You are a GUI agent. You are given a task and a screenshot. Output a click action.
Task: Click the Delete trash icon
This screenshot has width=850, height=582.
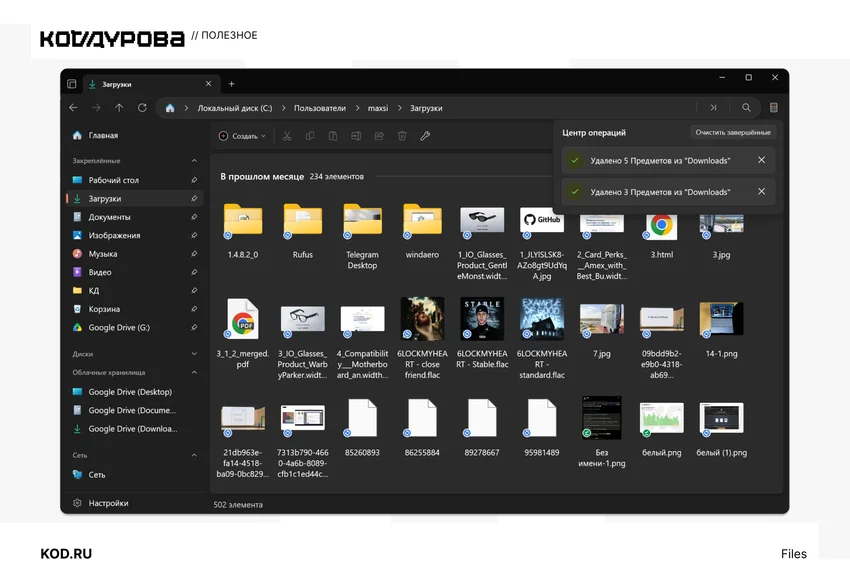tap(402, 136)
